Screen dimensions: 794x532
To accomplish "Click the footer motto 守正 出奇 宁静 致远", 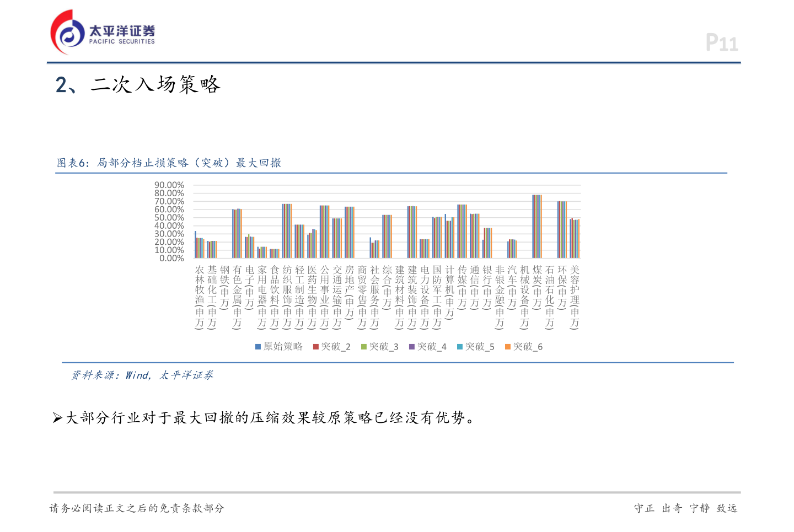I will [685, 508].
